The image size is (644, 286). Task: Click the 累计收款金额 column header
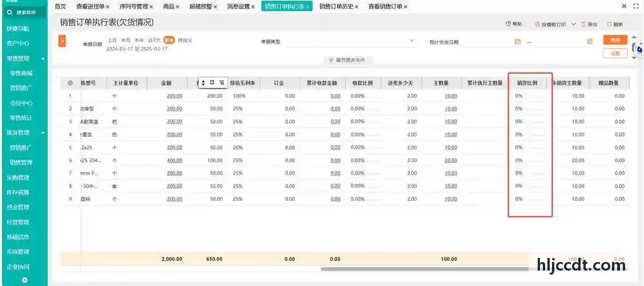pyautogui.click(x=322, y=83)
